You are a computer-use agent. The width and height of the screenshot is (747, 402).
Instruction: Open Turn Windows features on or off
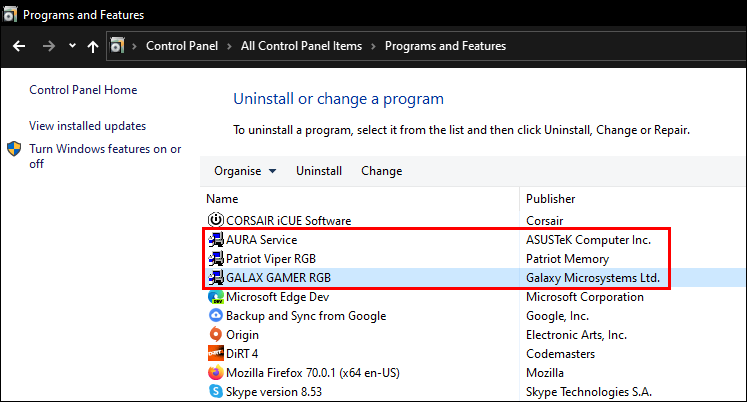(x=105, y=156)
